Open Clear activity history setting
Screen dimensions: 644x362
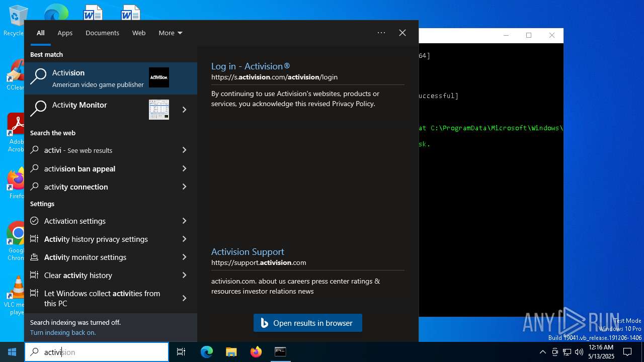point(98,275)
